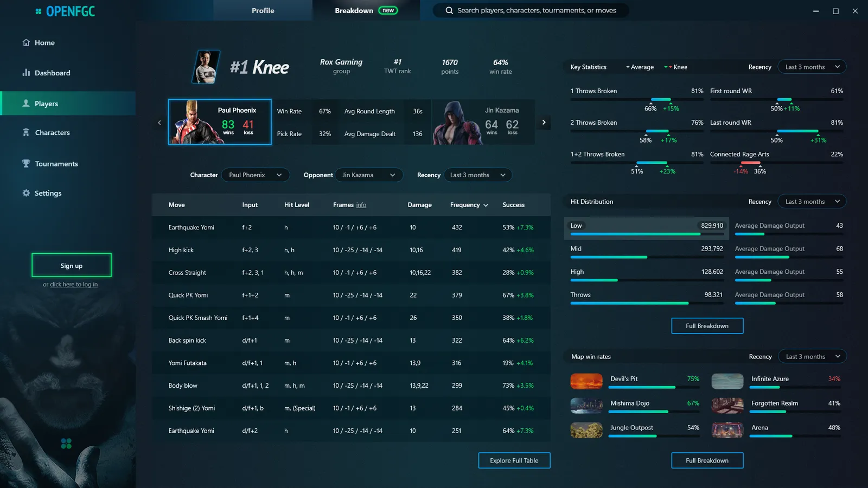Click the Dashboard bar chart icon
868x488 pixels.
[x=26, y=73]
